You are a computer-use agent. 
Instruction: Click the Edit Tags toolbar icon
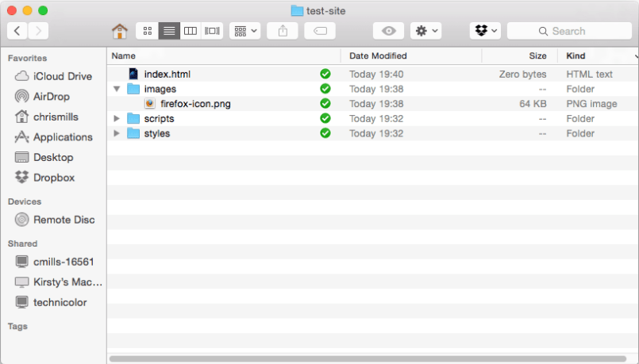point(320,31)
